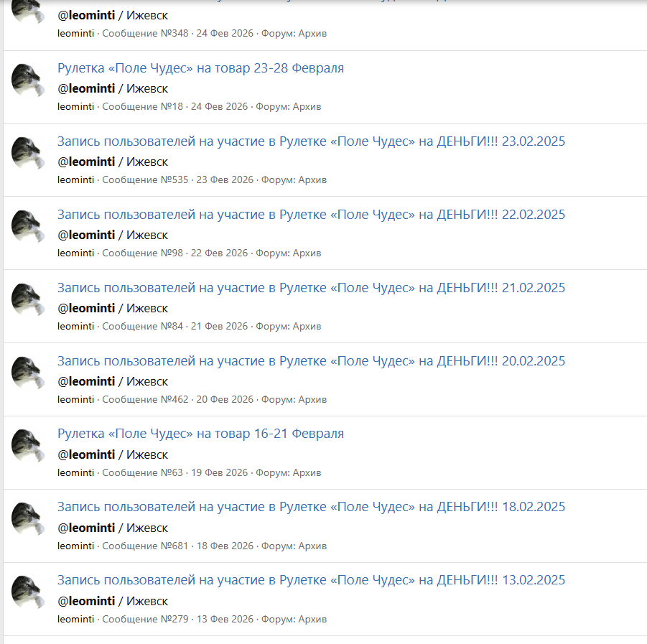Viewport: 647px width, 644px height.
Task: Open Архив forum link in message №535 row
Action: click(x=312, y=180)
